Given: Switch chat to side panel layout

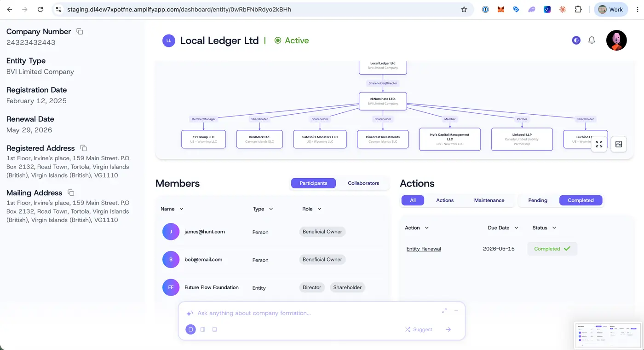Looking at the screenshot, I should (x=202, y=329).
